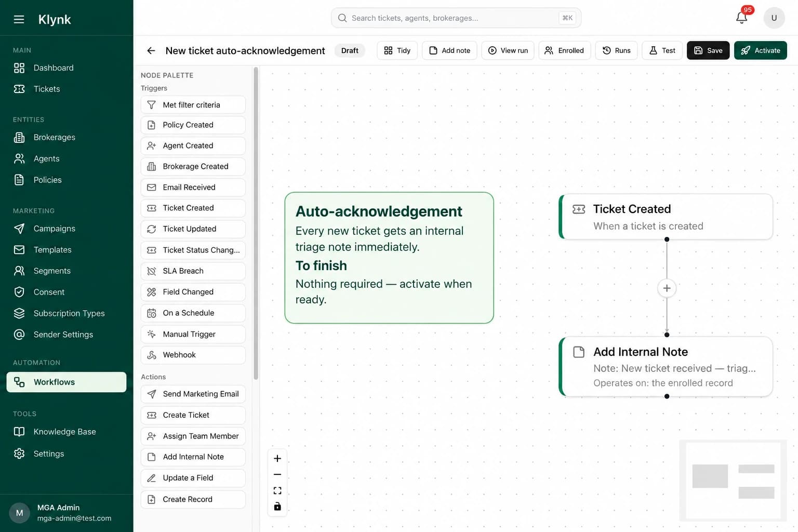Go to Agents page
This screenshot has width=798, height=532.
point(66,158)
